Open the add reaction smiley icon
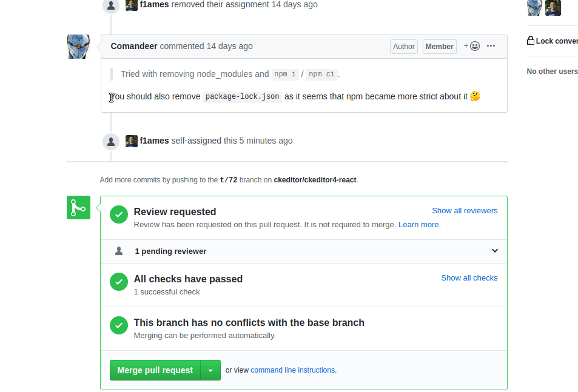578x392 pixels. tap(474, 46)
